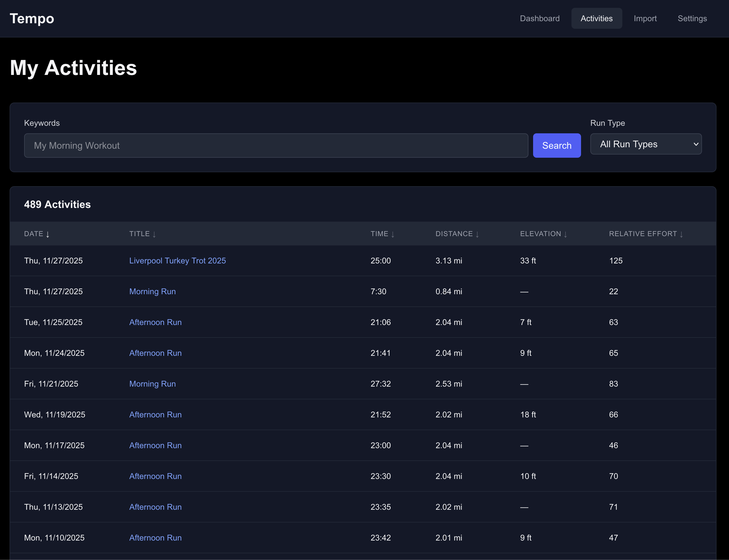The height and width of the screenshot is (560, 729).
Task: Open Afternoon Run from Tue 11/25
Action: pyautogui.click(x=156, y=322)
